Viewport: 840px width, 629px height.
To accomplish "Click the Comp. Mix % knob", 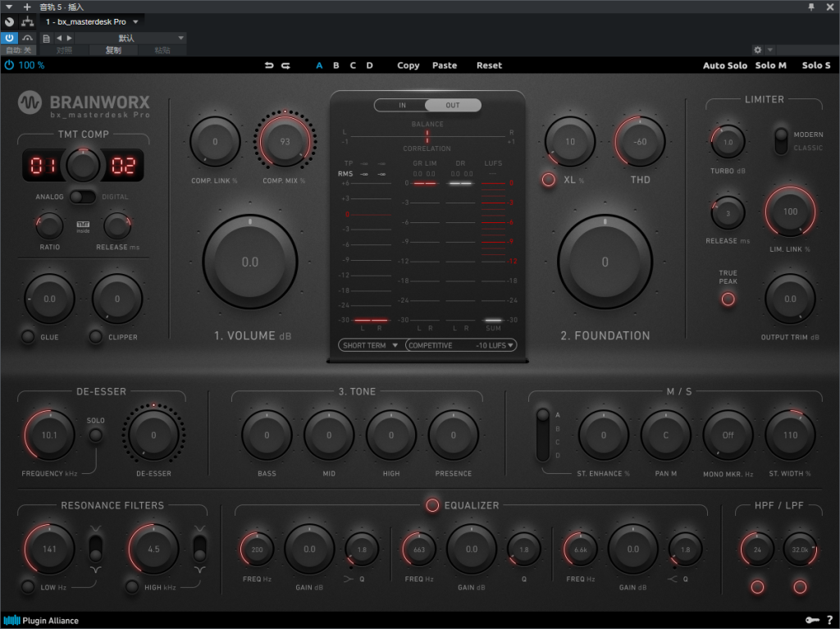I will [x=285, y=141].
